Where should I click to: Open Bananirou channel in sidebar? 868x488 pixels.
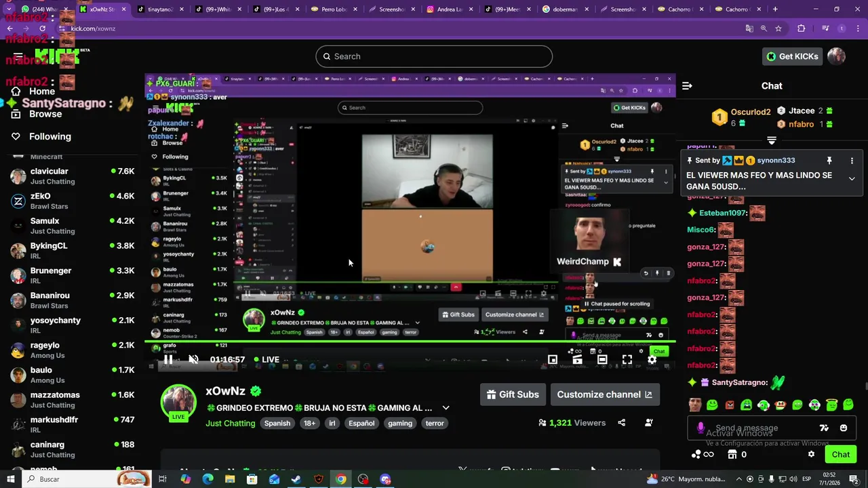click(x=73, y=300)
